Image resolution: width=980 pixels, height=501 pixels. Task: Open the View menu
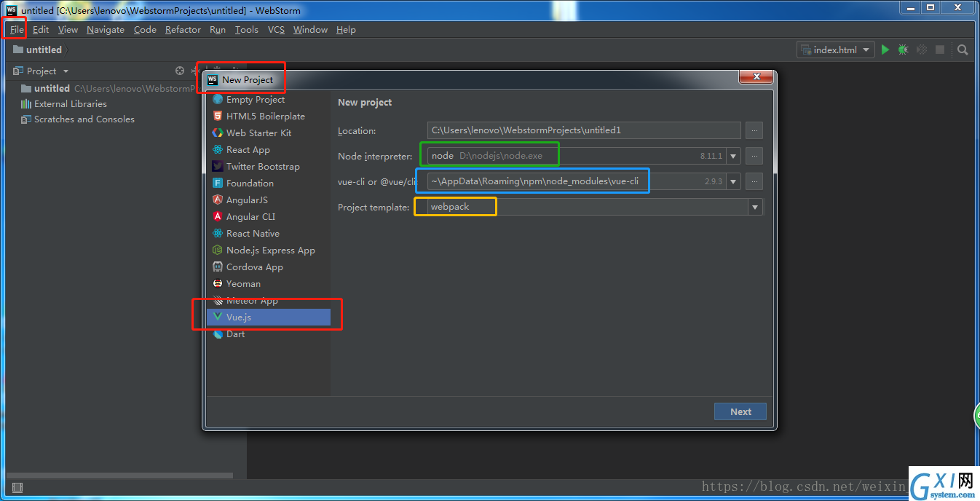tap(68, 30)
